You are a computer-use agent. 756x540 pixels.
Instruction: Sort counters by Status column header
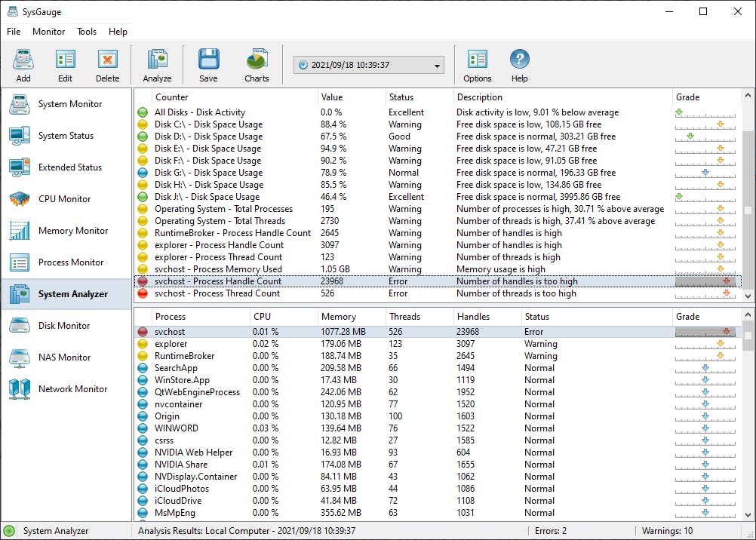tap(401, 97)
